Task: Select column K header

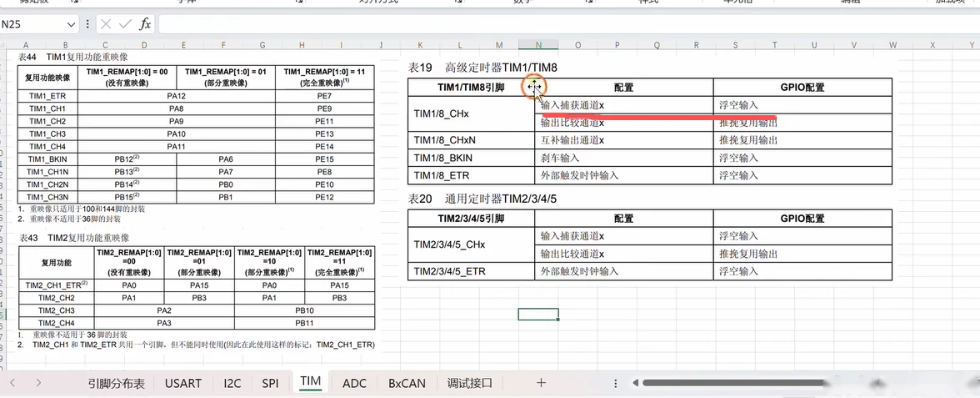Action: click(x=420, y=45)
